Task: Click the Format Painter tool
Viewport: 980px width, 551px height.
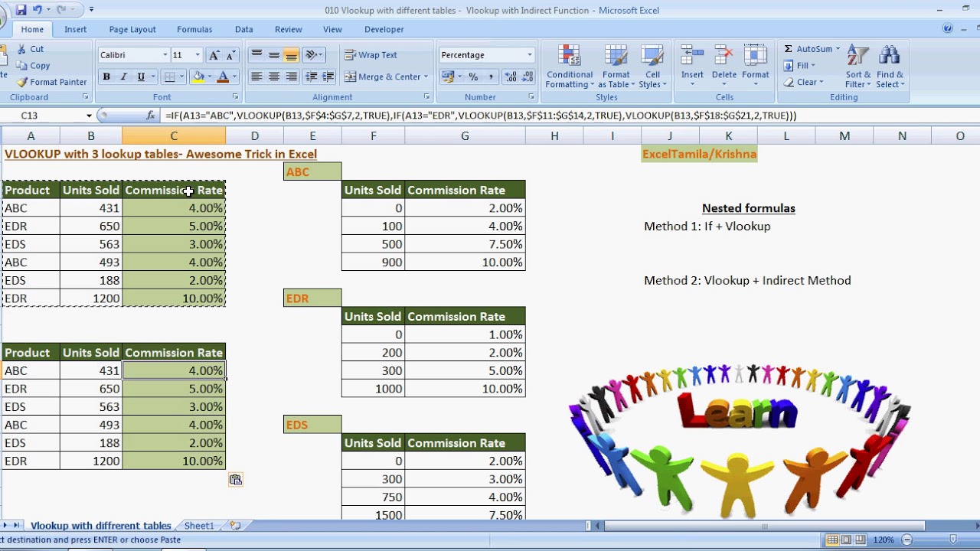Action: click(51, 82)
